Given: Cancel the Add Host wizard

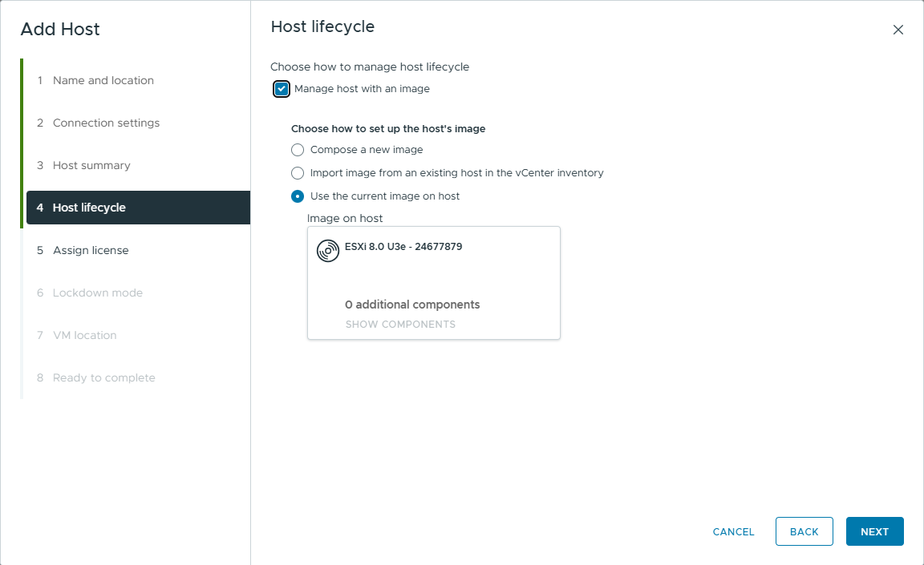Looking at the screenshot, I should click(x=732, y=531).
